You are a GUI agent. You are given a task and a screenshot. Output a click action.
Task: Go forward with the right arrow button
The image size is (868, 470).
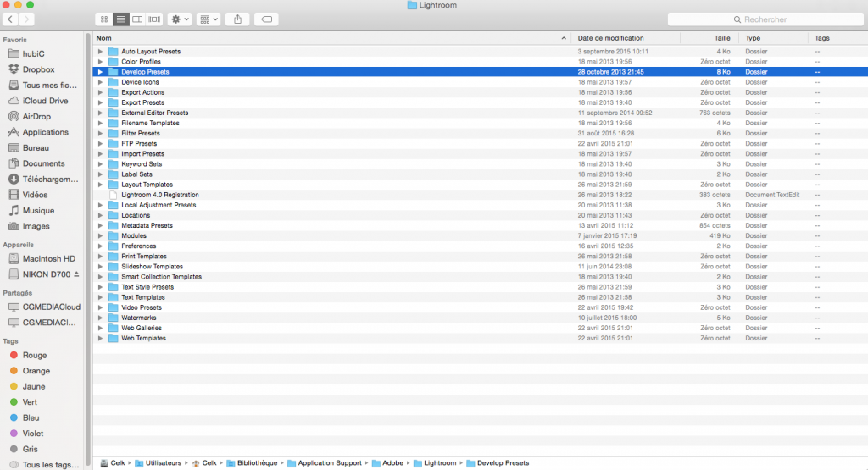[26, 19]
